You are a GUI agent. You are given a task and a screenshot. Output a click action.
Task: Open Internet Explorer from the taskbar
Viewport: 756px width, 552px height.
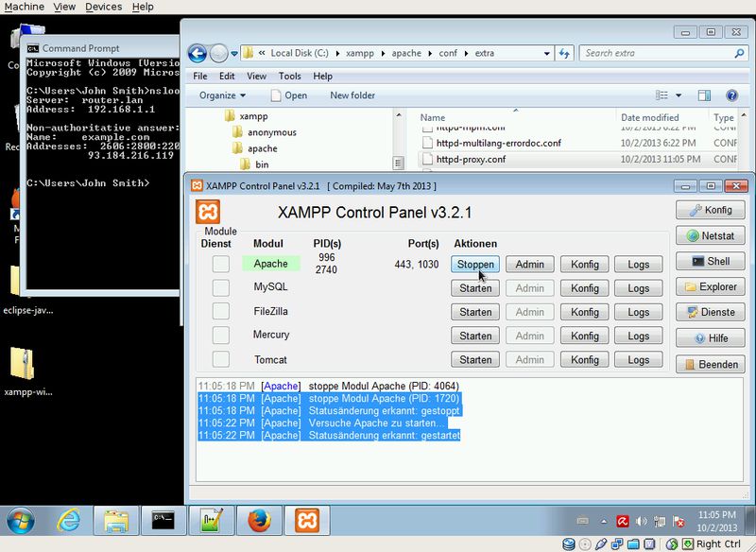68,520
